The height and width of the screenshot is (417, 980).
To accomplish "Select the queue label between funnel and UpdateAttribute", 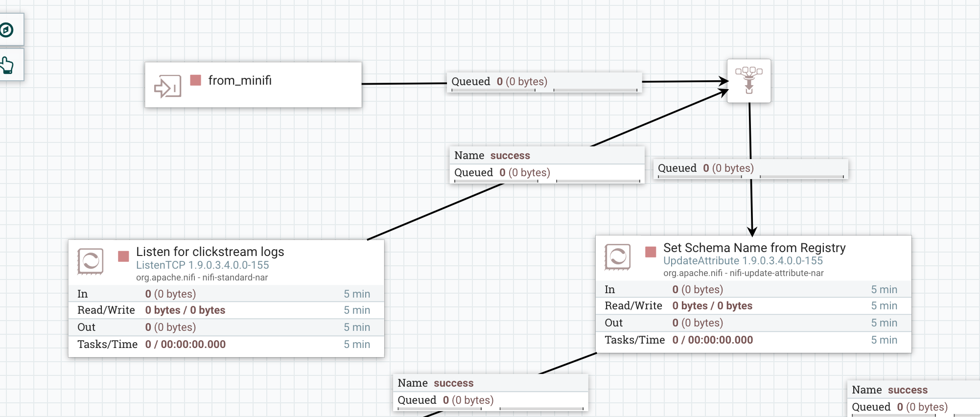I will (751, 169).
